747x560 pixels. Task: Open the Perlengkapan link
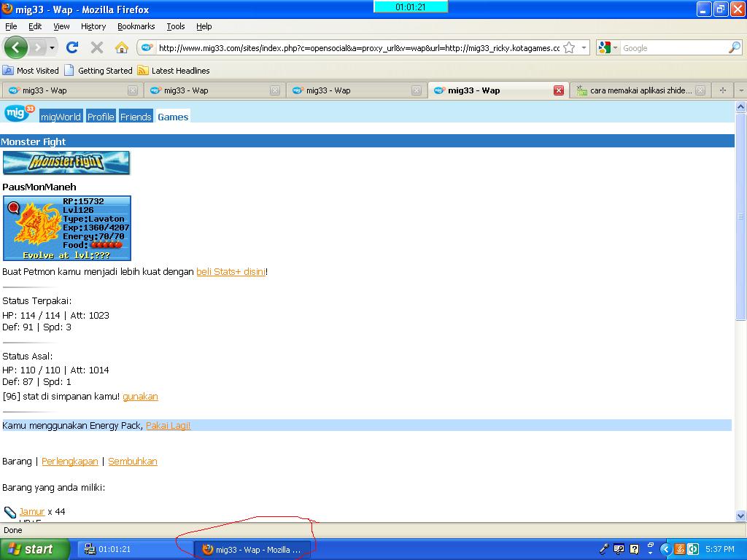coord(70,461)
